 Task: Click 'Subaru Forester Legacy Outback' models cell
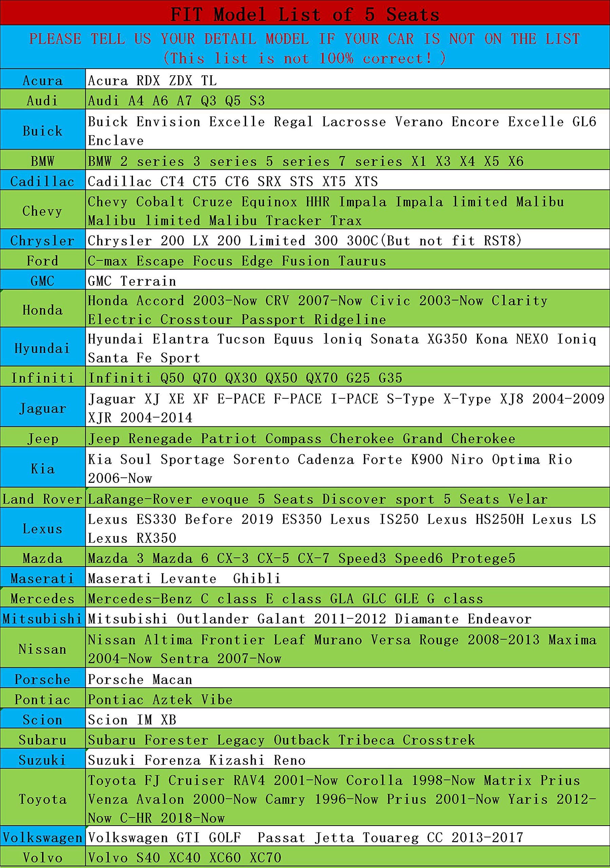[x=347, y=738]
